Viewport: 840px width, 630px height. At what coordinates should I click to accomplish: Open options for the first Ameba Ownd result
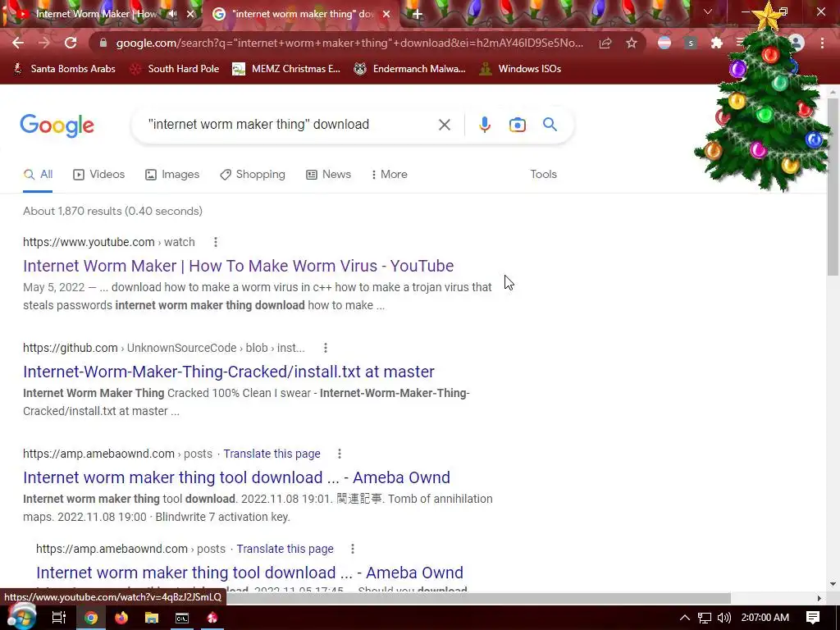click(x=339, y=454)
